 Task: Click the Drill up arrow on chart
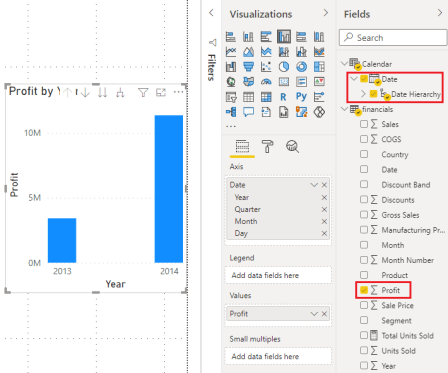point(67,92)
